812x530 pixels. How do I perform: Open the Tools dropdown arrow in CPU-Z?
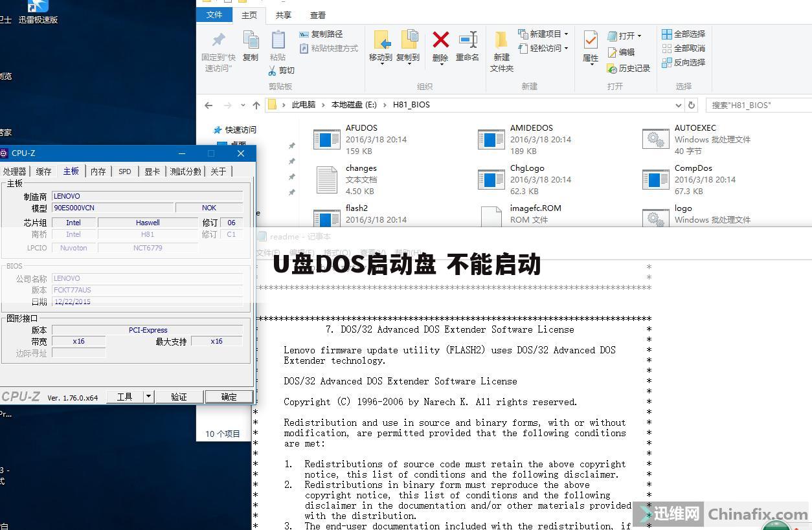click(x=148, y=397)
